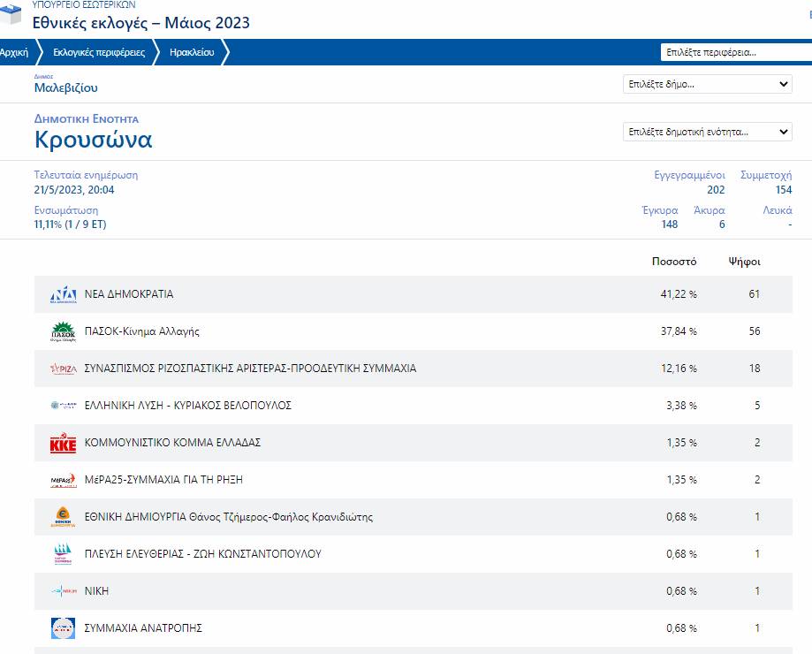Click the ΜέΡΑ25 party logo
Viewport: 812px width, 654px height.
point(64,481)
